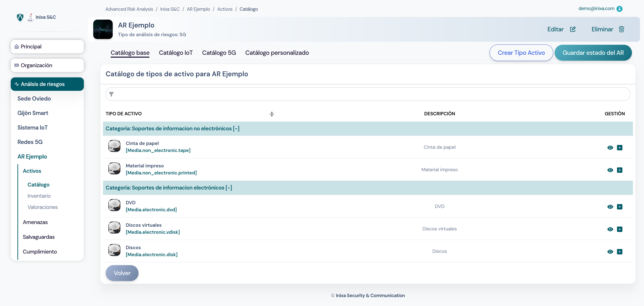Add Cinta de papel with plus icon

point(620,147)
